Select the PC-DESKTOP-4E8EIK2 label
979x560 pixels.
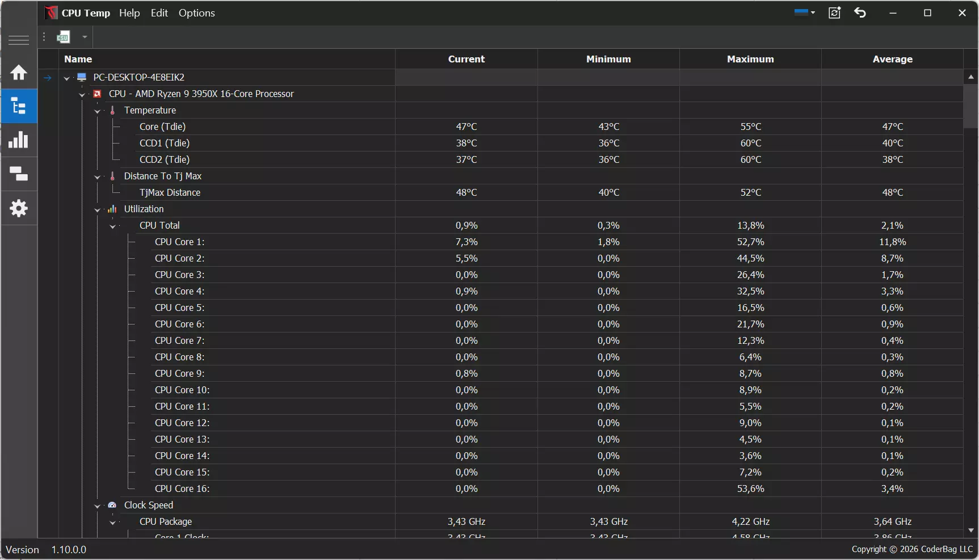click(x=139, y=77)
